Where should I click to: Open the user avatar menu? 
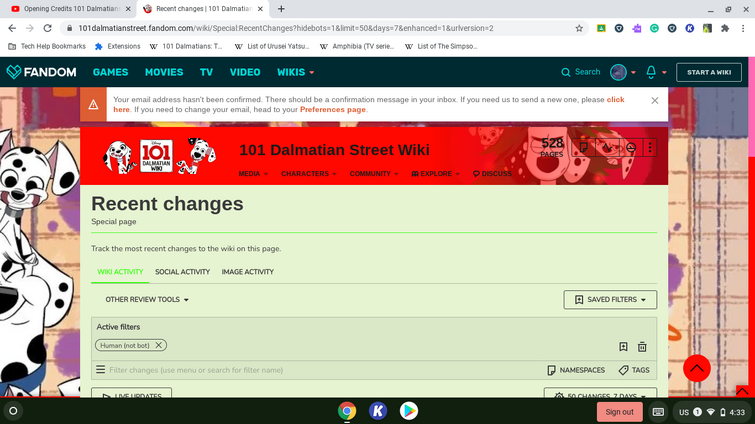coord(618,72)
